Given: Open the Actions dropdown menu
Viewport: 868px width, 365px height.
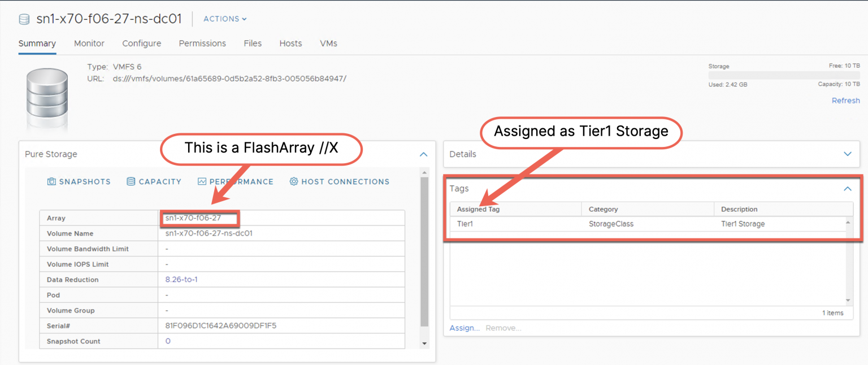Looking at the screenshot, I should 225,19.
